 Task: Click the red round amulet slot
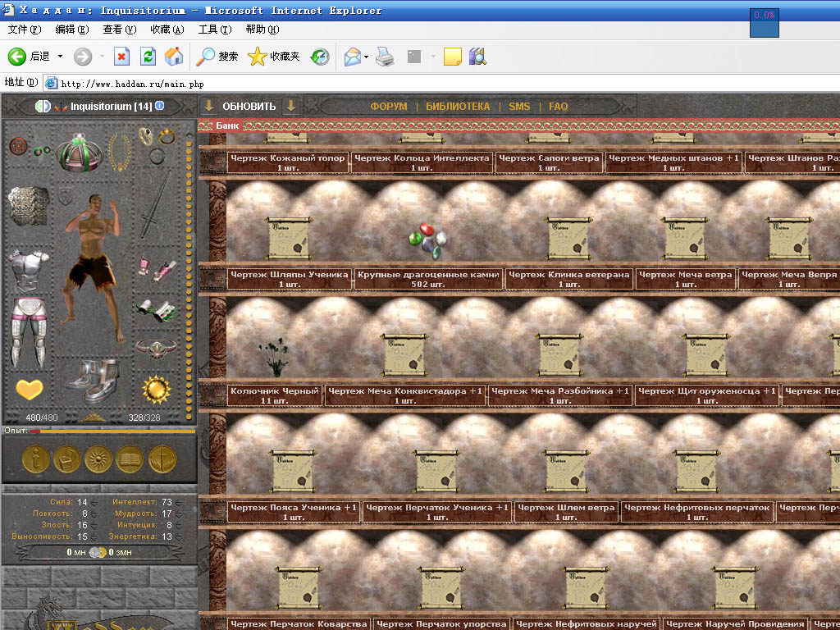(19, 146)
